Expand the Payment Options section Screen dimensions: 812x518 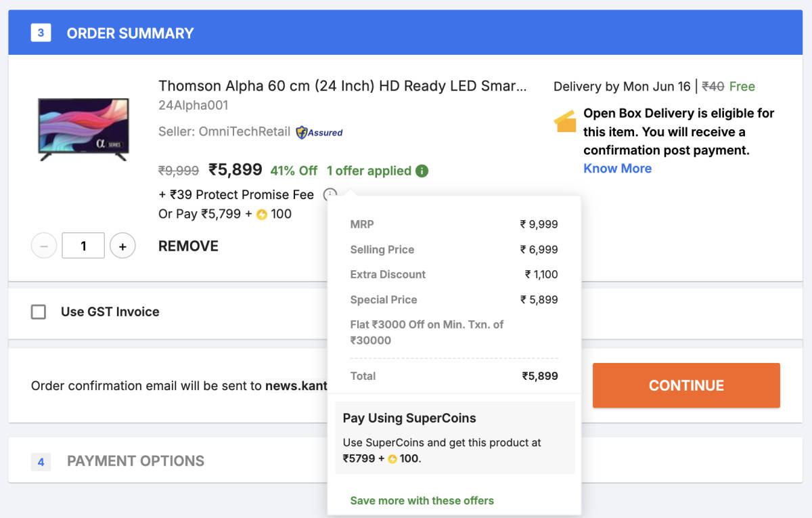(405, 461)
